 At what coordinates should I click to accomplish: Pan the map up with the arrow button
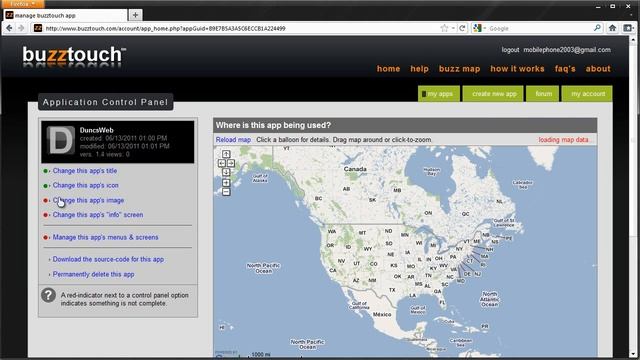226,154
